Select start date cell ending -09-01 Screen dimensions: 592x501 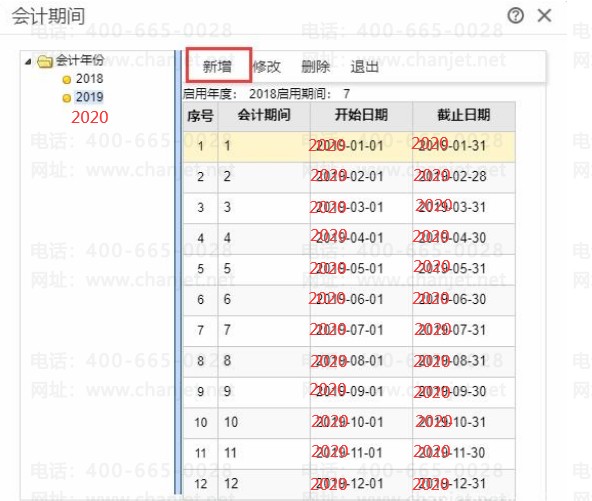click(x=361, y=392)
